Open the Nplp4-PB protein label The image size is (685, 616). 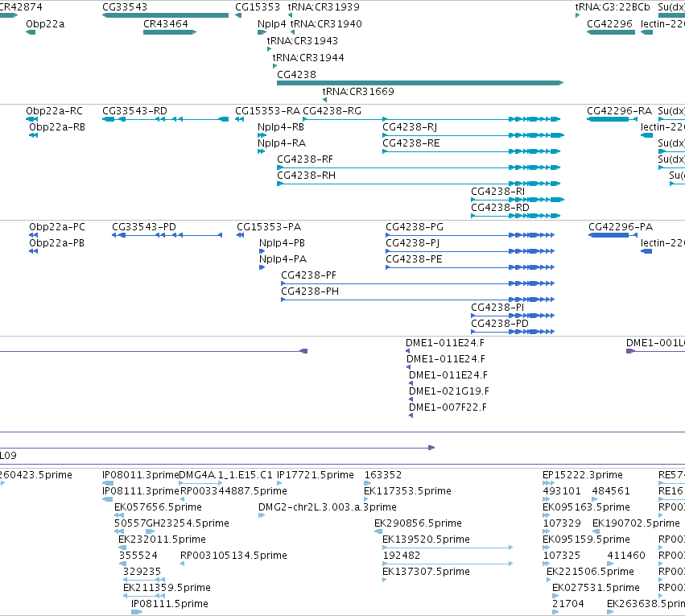click(282, 243)
